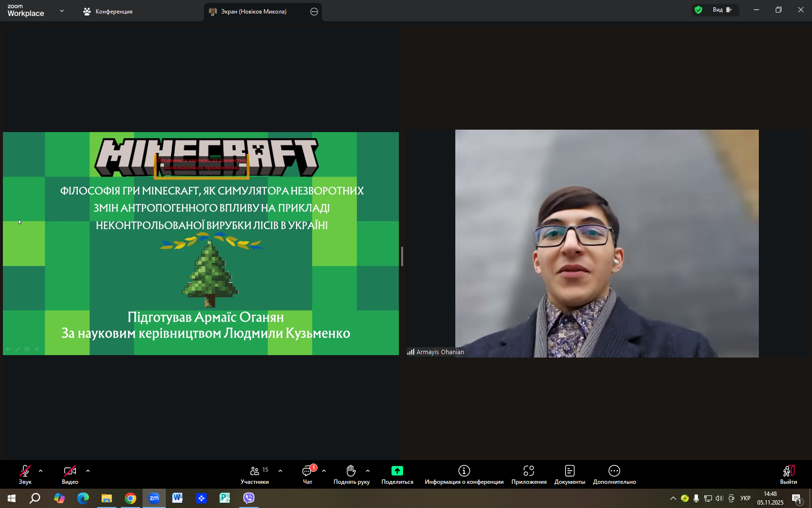This screenshot has width=812, height=508.
Task: Open Информация о конференции meeting info
Action: click(464, 474)
